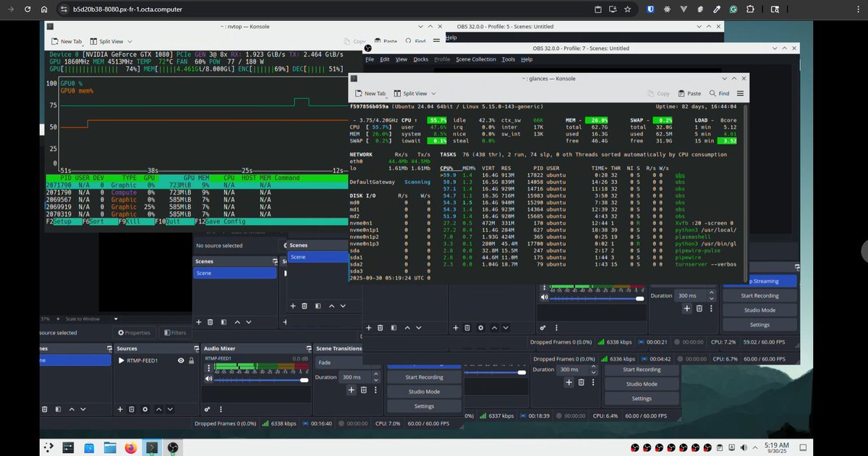Launch Firefox from the desktop taskbar
This screenshot has width=868, height=456.
point(131,447)
